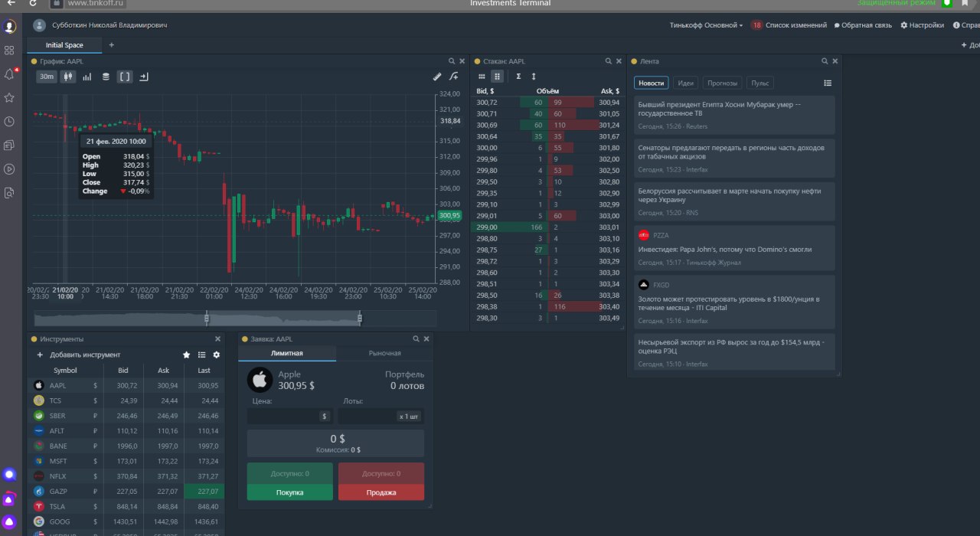Click the 300,94 best ask price

[609, 102]
